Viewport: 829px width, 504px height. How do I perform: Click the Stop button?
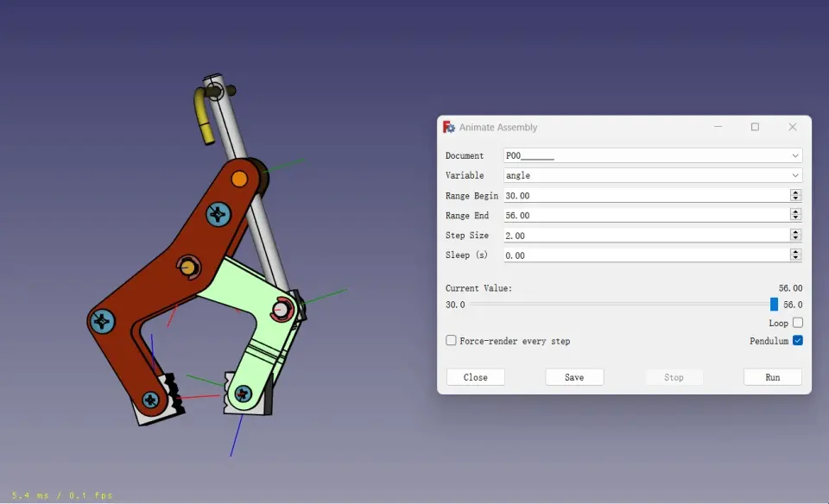pos(674,377)
